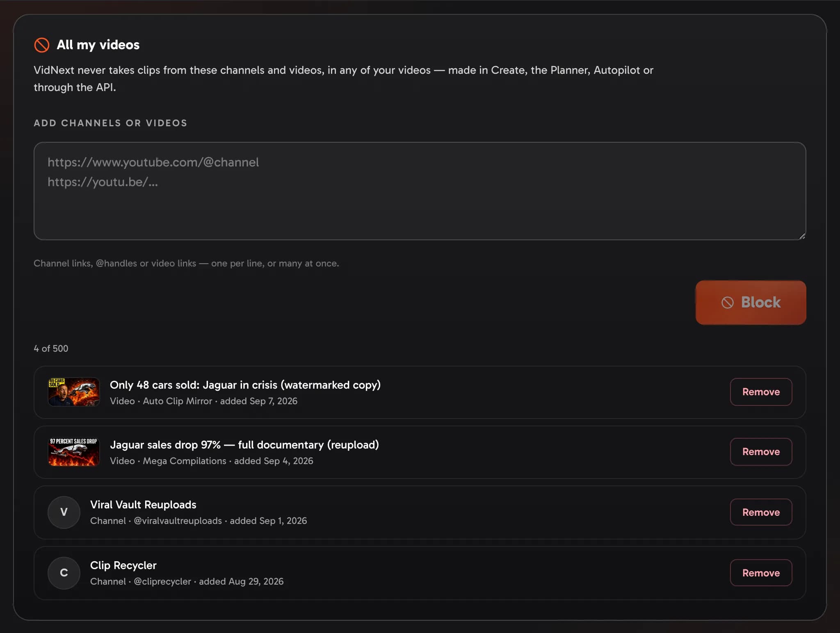Click the Viral Vault Reuploads channel name

click(x=143, y=505)
